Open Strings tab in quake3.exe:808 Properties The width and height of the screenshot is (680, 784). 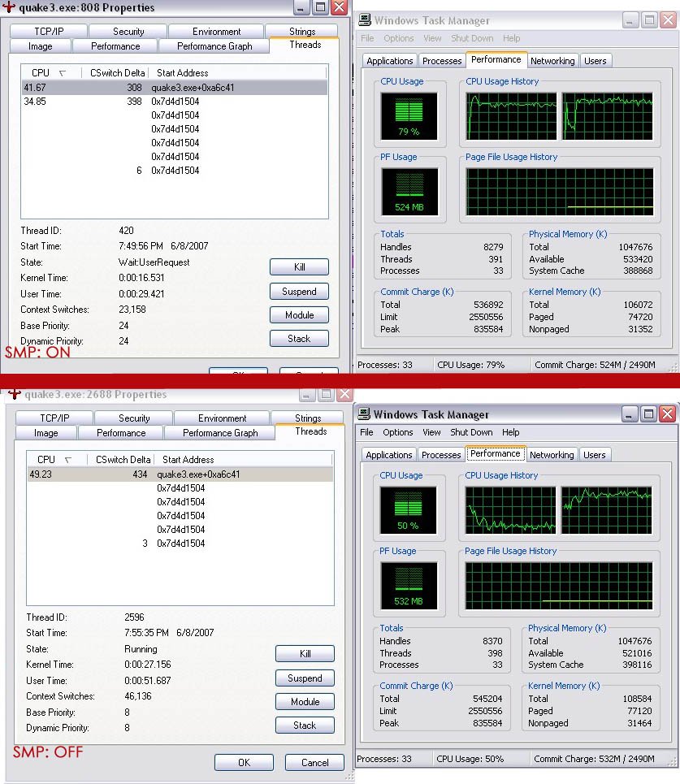[x=302, y=31]
